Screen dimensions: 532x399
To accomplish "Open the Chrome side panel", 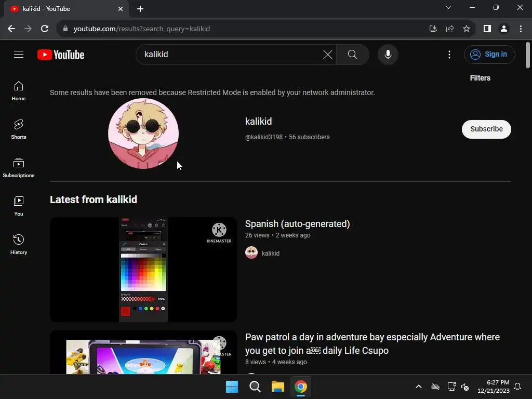I will click(487, 29).
